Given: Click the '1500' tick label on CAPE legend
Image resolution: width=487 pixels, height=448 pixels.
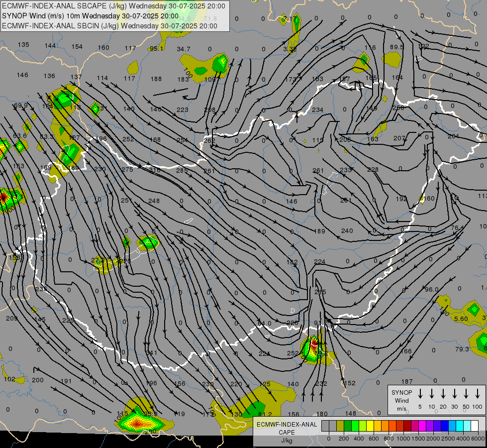Looking at the screenshot, I should 418,439.
